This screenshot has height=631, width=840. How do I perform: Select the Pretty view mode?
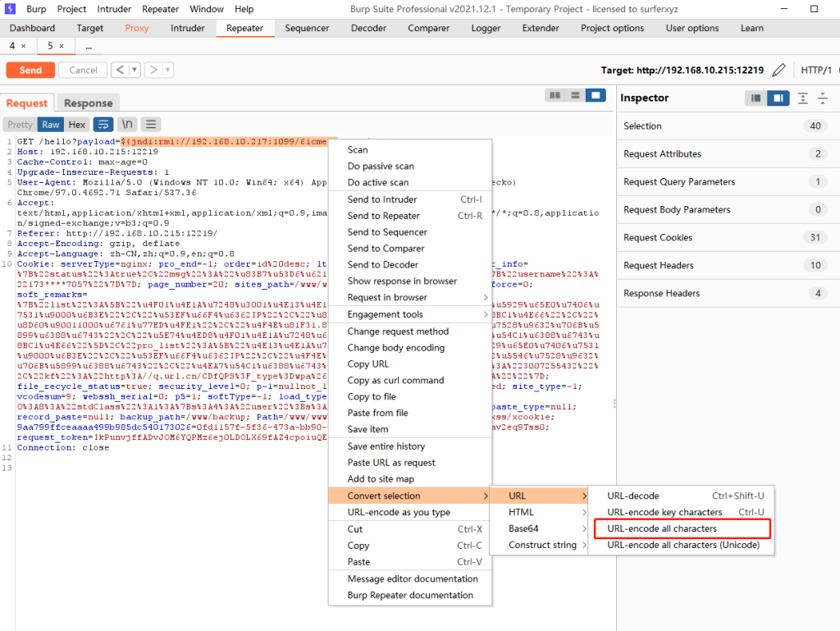[21, 125]
